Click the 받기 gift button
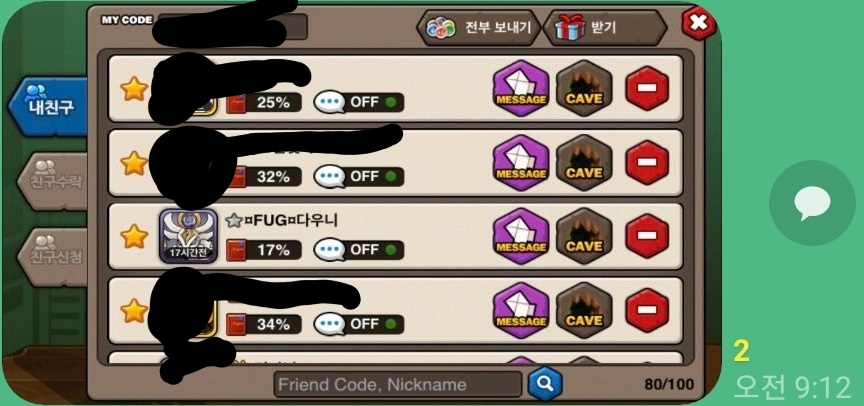 pyautogui.click(x=604, y=28)
